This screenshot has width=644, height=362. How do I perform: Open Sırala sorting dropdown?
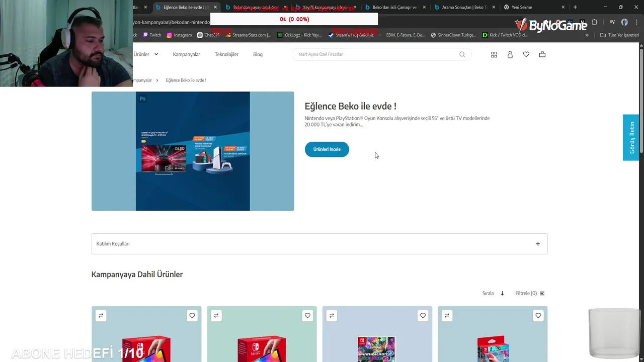point(493,293)
